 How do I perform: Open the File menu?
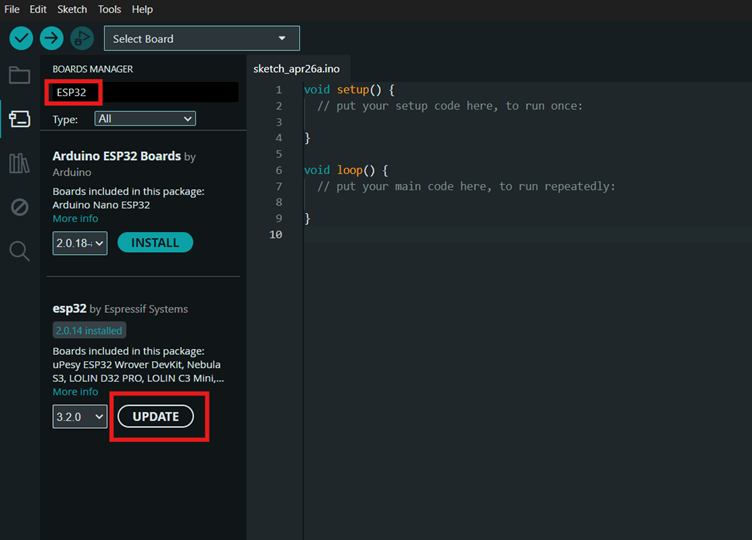click(12, 9)
